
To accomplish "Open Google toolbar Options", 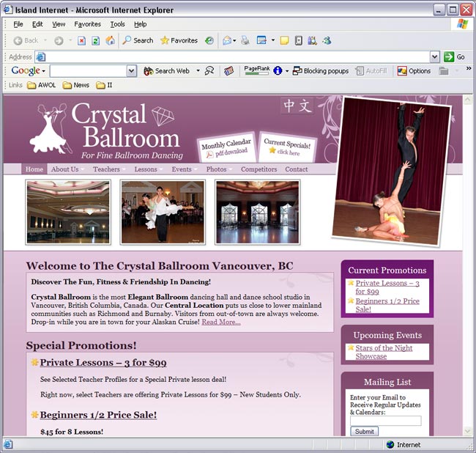I will (x=414, y=71).
